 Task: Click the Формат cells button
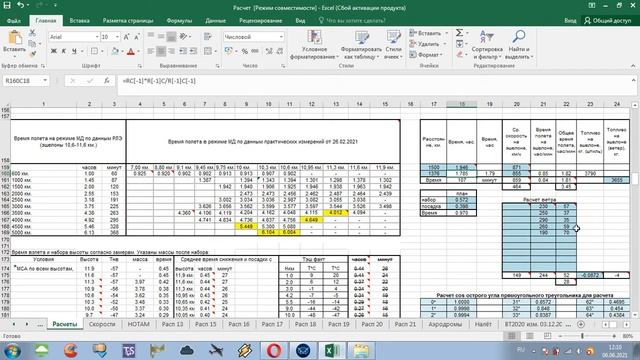(425, 54)
